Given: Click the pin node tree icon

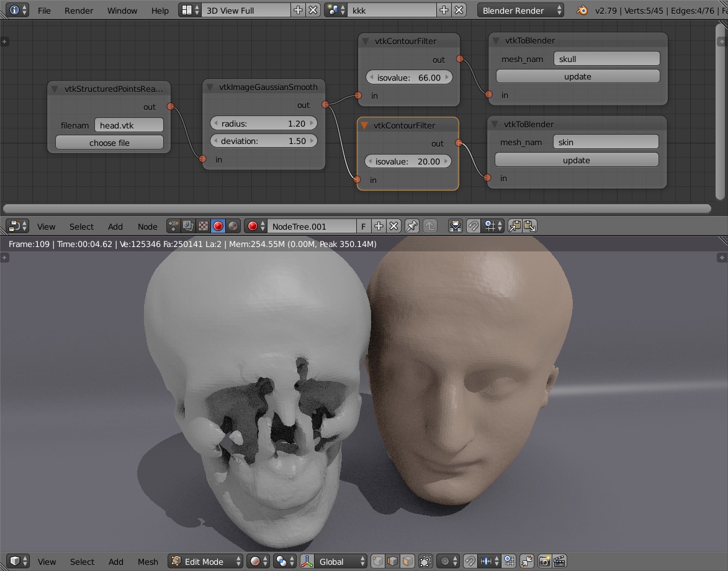Looking at the screenshot, I should [411, 227].
